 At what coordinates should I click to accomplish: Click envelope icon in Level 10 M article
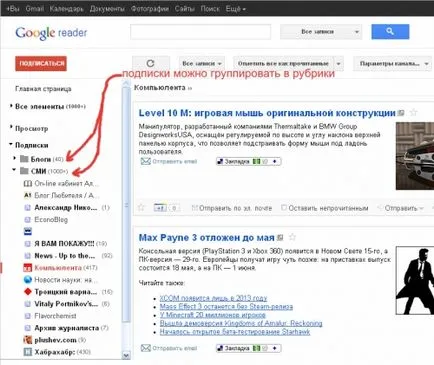[146, 161]
